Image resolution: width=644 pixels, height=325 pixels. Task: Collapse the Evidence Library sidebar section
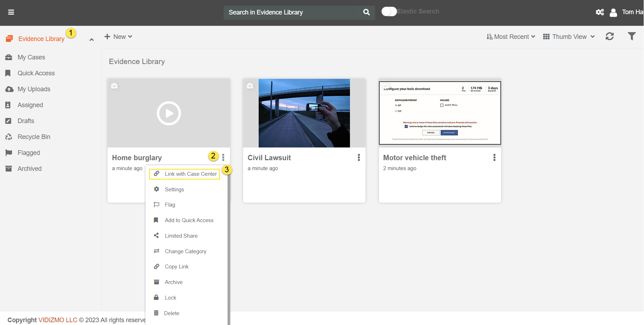pyautogui.click(x=92, y=40)
